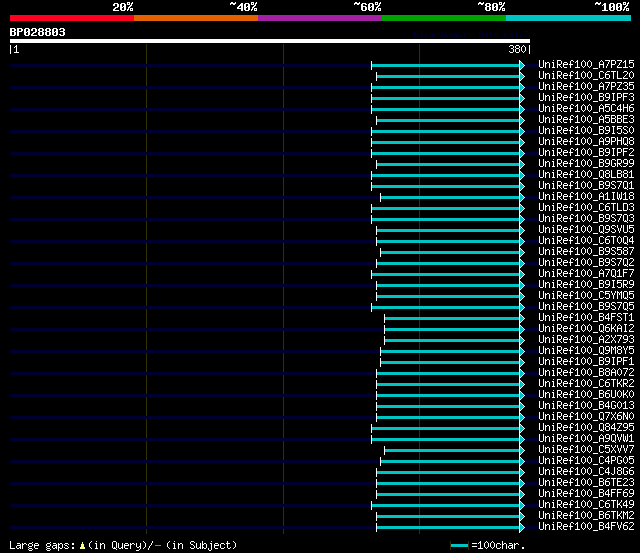Viewport: 640px width, 553px height.
Task: Select the UniRef100_C6TK49 label
Action: (x=586, y=505)
